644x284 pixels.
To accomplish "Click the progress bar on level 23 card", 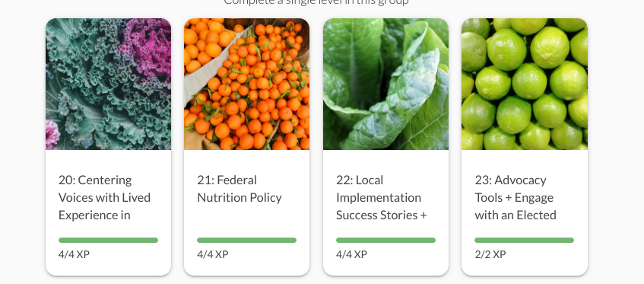I will pos(524,240).
